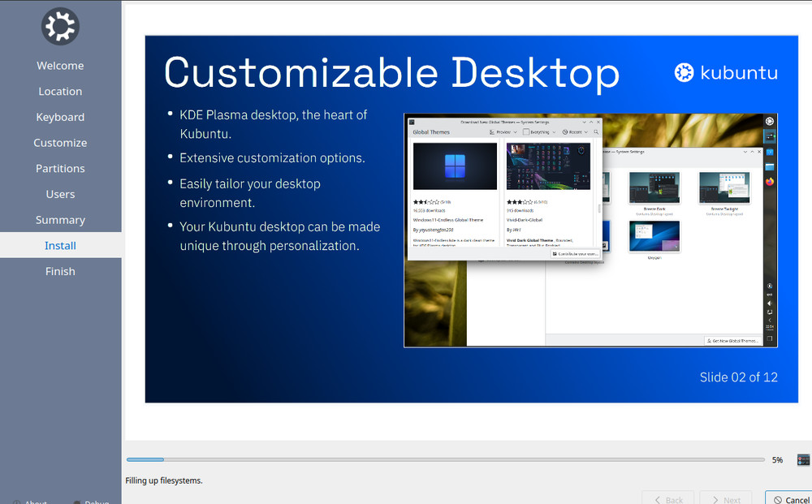The image size is (812, 504).
Task: Select the Summary step in the sidebar
Action: 60,220
